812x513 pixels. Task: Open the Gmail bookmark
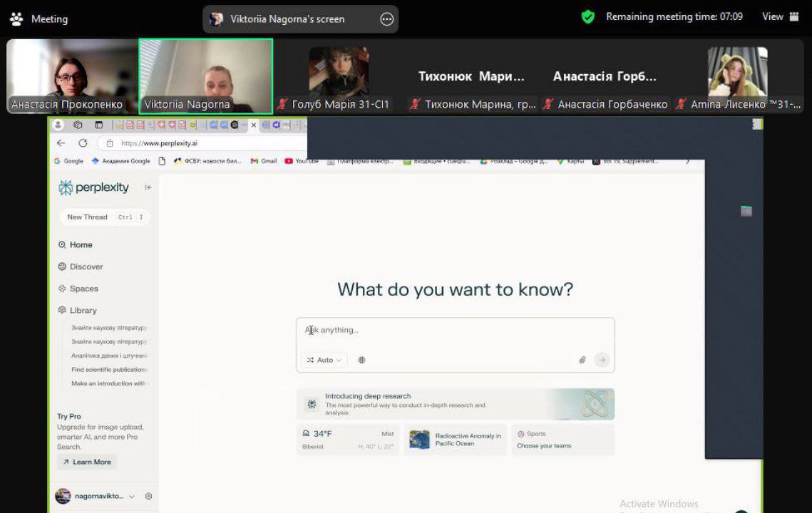pos(264,161)
